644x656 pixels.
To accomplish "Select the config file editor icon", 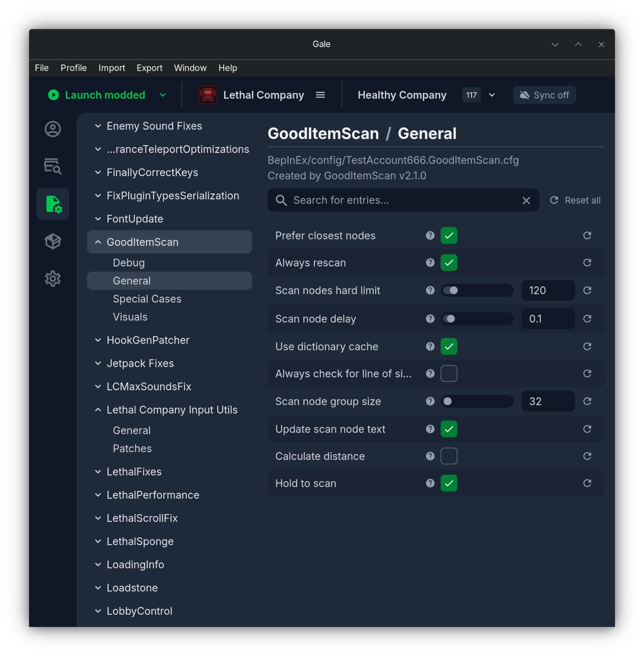I will (x=53, y=204).
